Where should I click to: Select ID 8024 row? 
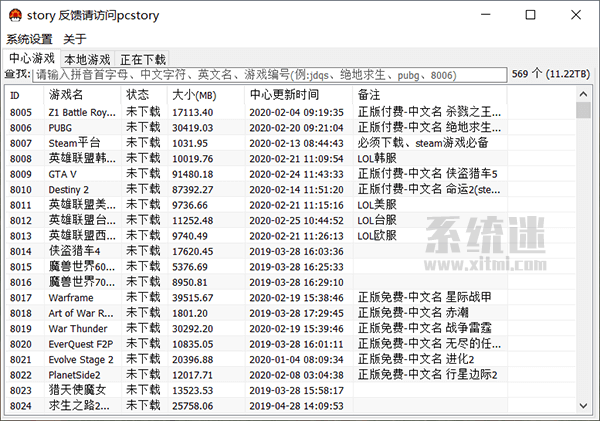pos(291,406)
